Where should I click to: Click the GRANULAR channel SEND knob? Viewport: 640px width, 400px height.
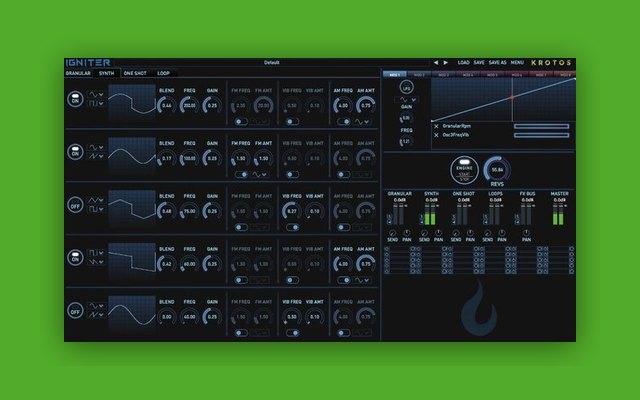click(x=392, y=233)
